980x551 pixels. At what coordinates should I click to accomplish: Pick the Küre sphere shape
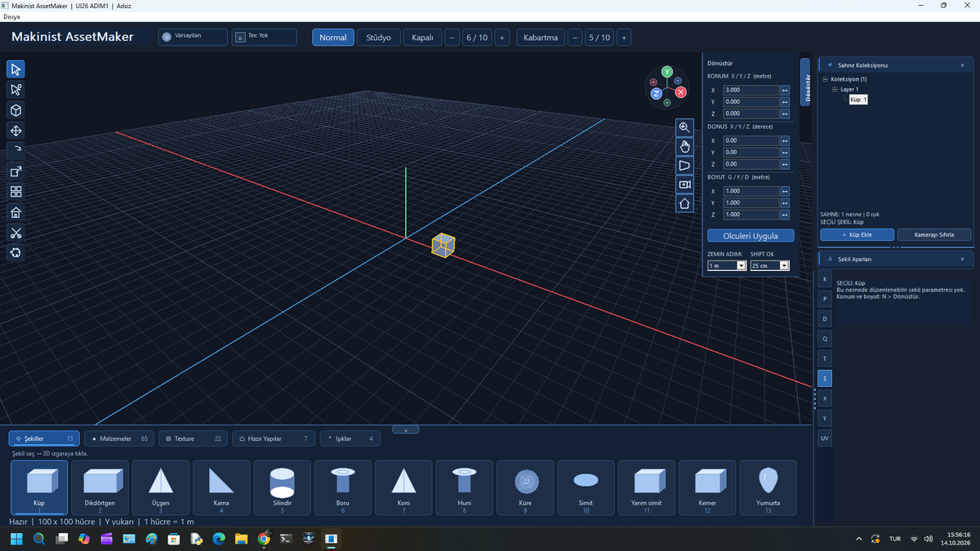pos(525,487)
